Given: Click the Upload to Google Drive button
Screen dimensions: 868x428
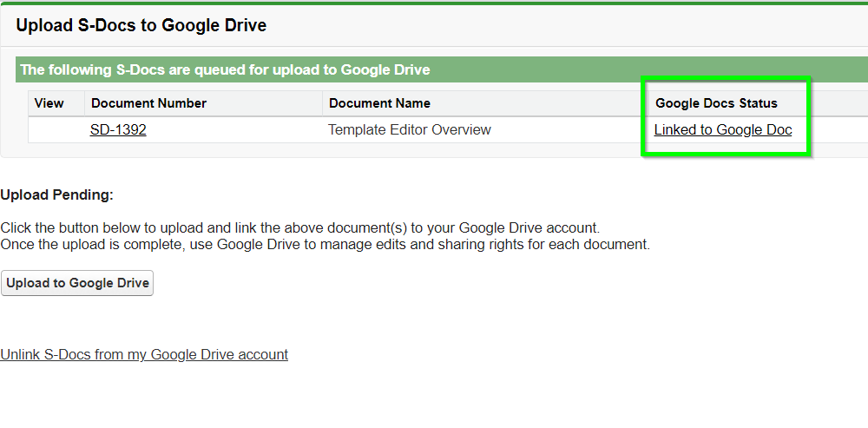Looking at the screenshot, I should click(x=77, y=283).
